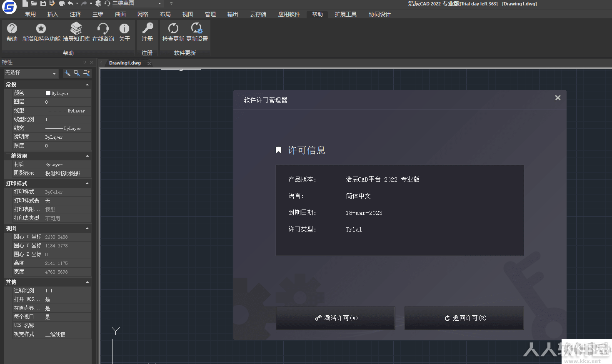Screen dimensions: 612x364
Task: Open the quick access toolbar customize arrow
Action: [x=171, y=3]
